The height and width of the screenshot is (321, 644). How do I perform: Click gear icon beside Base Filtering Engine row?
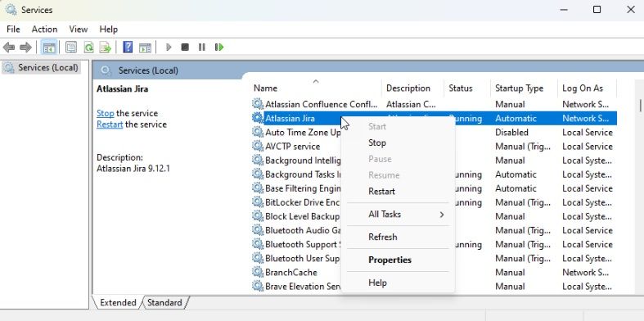(x=258, y=188)
